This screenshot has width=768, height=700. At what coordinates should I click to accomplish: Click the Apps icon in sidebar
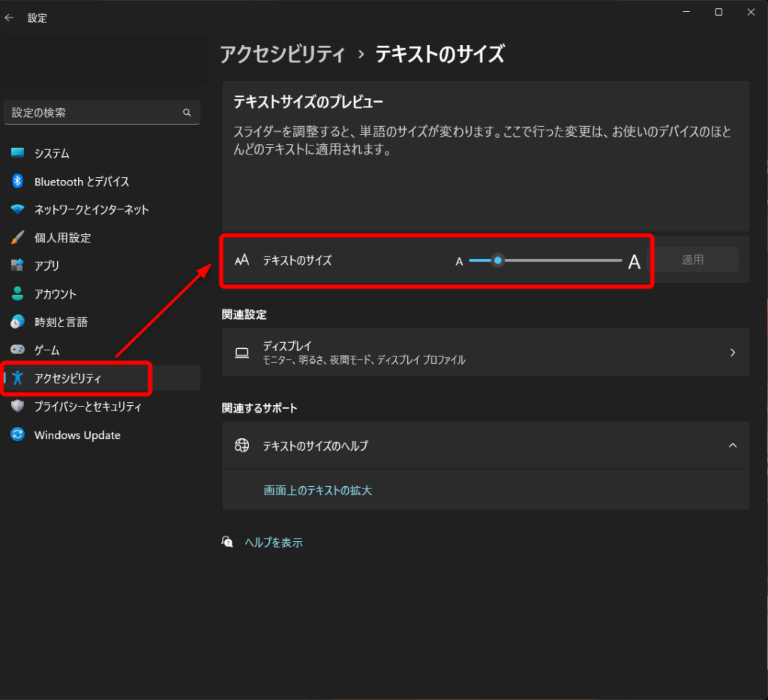point(18,266)
